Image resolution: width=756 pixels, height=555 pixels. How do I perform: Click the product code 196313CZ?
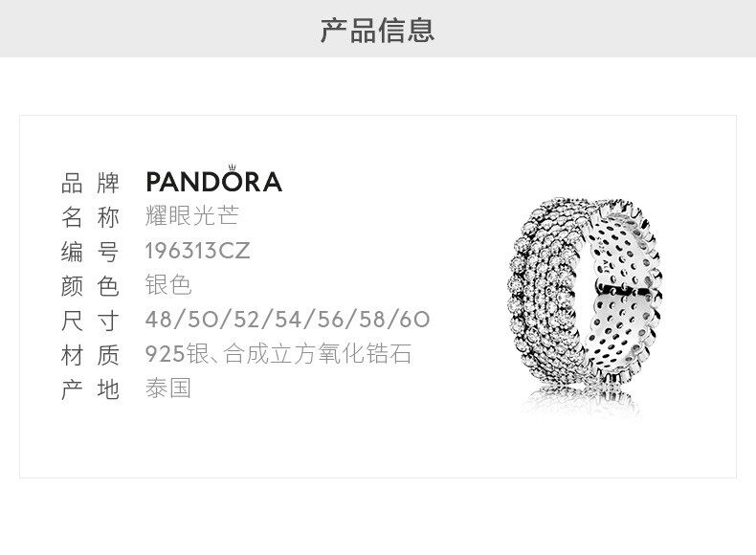click(x=198, y=251)
